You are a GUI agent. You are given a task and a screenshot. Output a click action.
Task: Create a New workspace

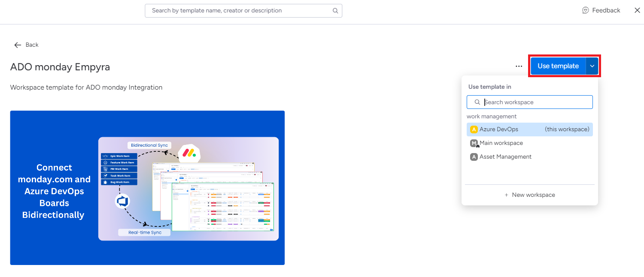click(530, 195)
